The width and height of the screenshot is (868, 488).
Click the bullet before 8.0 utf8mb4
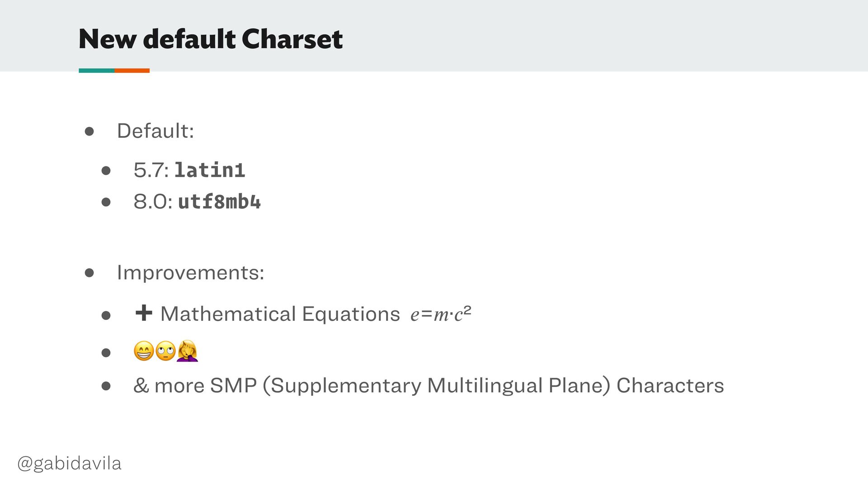coord(106,202)
